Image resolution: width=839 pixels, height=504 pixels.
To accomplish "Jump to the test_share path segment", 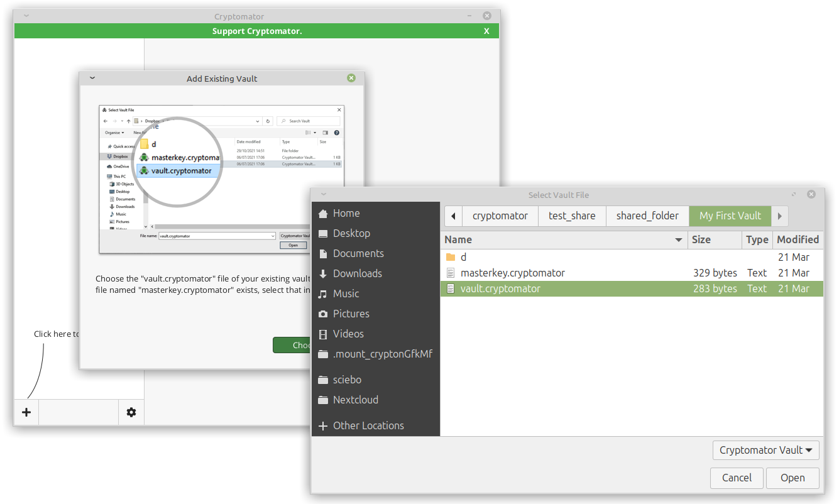I will 572,216.
